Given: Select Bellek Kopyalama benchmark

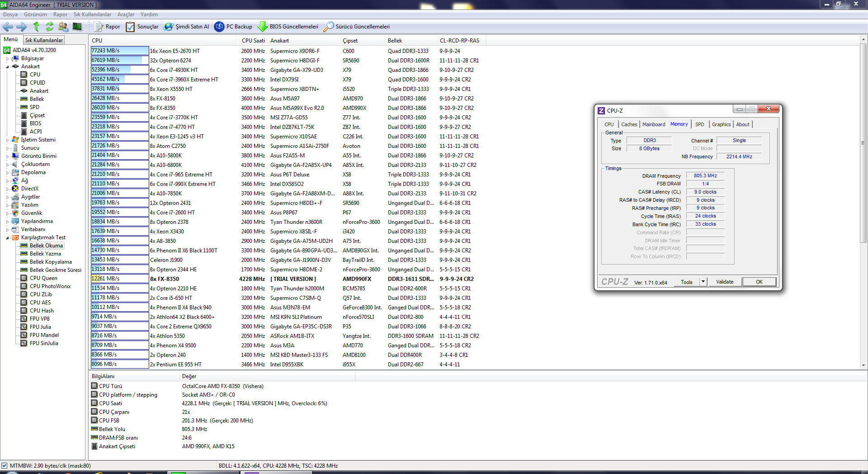Looking at the screenshot, I should pos(51,262).
